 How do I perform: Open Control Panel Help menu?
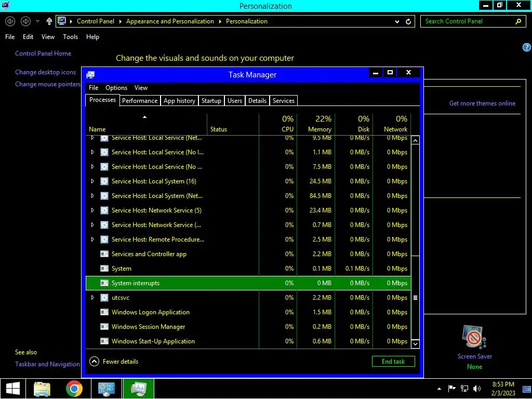(92, 37)
